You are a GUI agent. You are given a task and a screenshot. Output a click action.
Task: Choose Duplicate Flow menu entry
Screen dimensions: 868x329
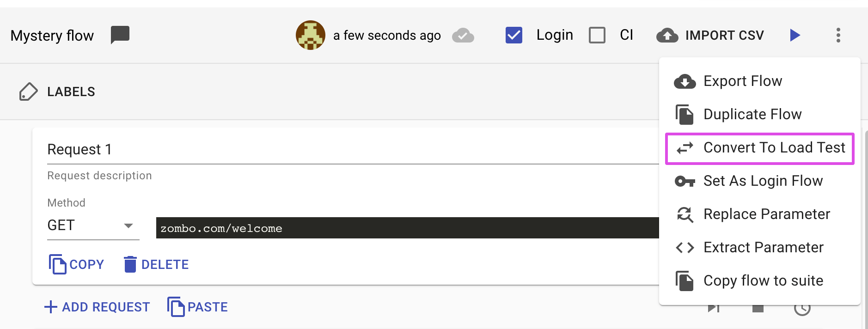tap(752, 115)
